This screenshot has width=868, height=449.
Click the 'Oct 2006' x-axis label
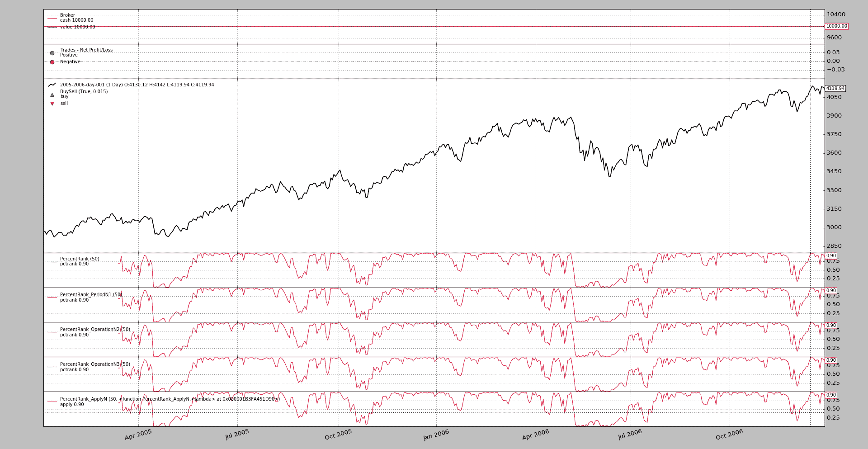pyautogui.click(x=729, y=435)
